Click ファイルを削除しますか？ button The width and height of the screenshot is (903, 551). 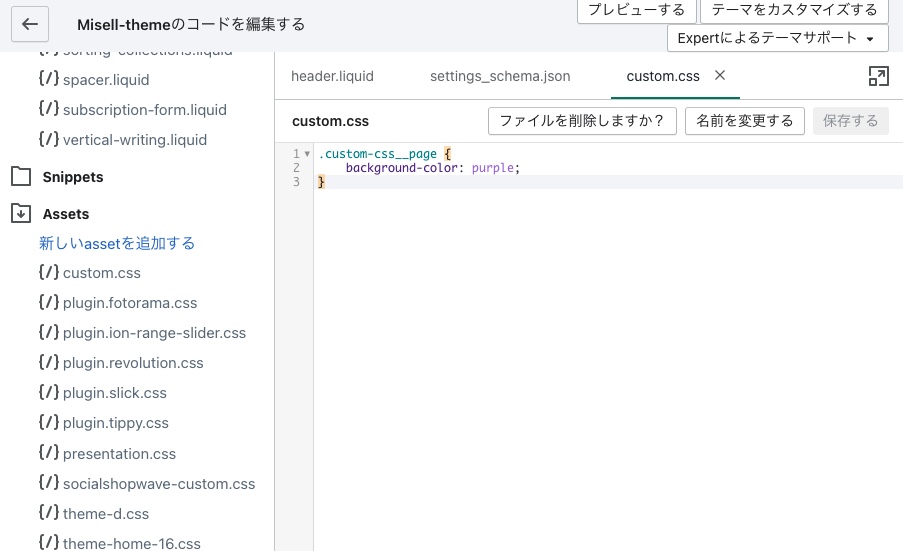[x=582, y=121]
